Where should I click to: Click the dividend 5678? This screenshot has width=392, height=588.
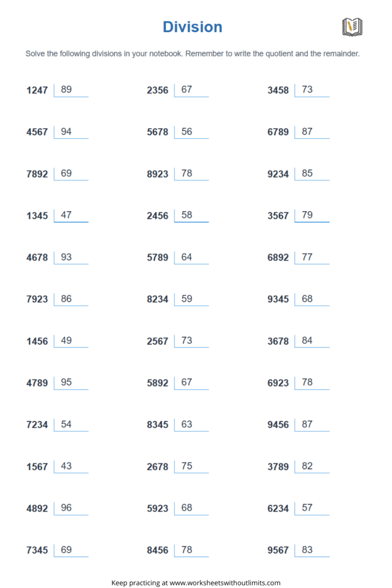(157, 132)
